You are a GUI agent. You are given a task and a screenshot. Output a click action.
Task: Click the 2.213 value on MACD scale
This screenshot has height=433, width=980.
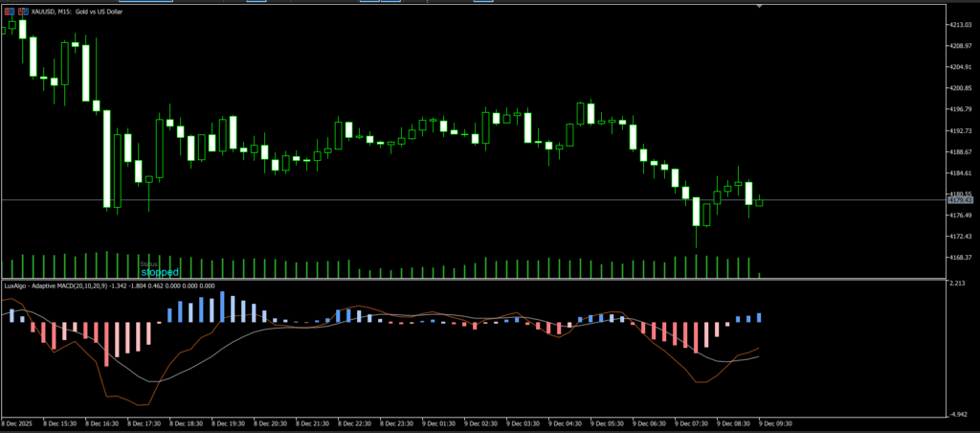(957, 285)
